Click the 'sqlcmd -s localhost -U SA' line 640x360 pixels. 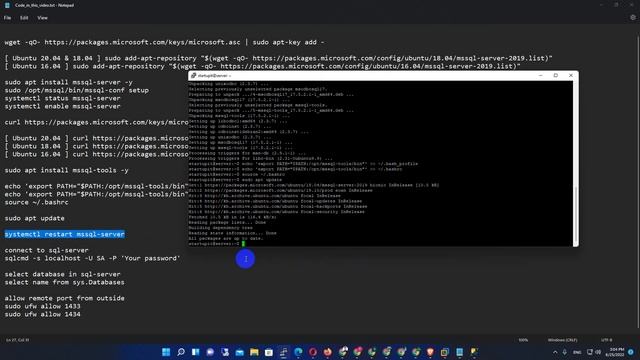pyautogui.click(x=92, y=258)
